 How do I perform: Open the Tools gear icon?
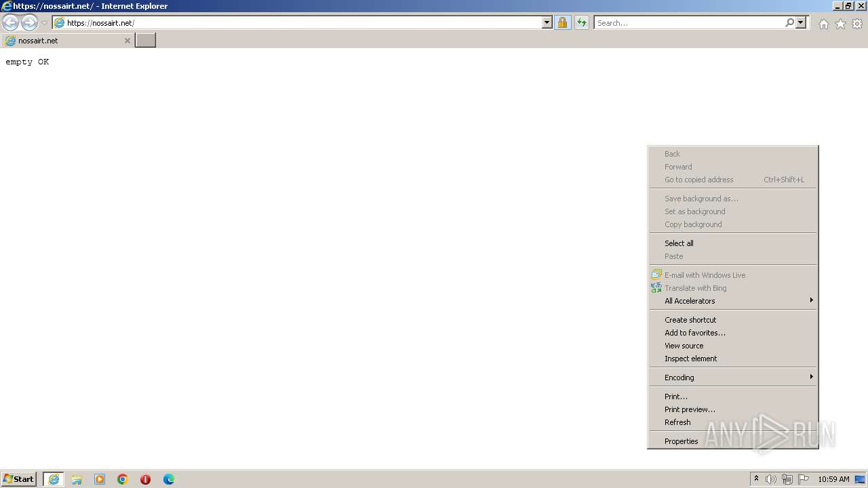pos(857,24)
